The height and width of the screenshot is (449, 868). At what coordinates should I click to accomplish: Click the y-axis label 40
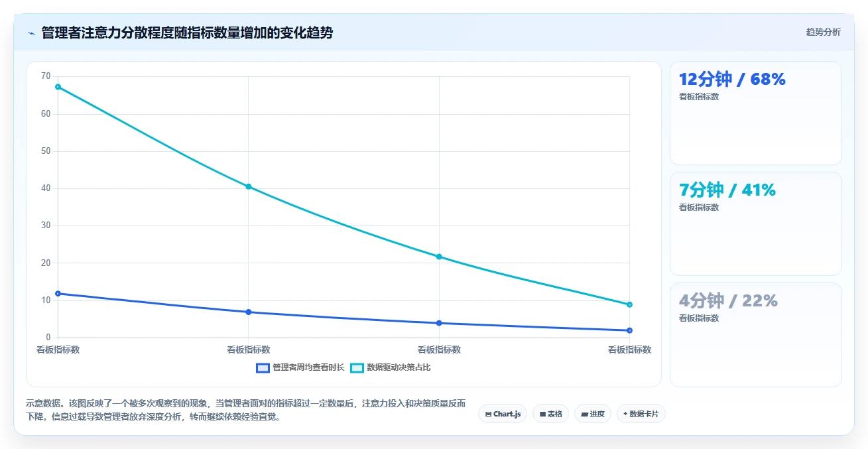[x=46, y=188]
